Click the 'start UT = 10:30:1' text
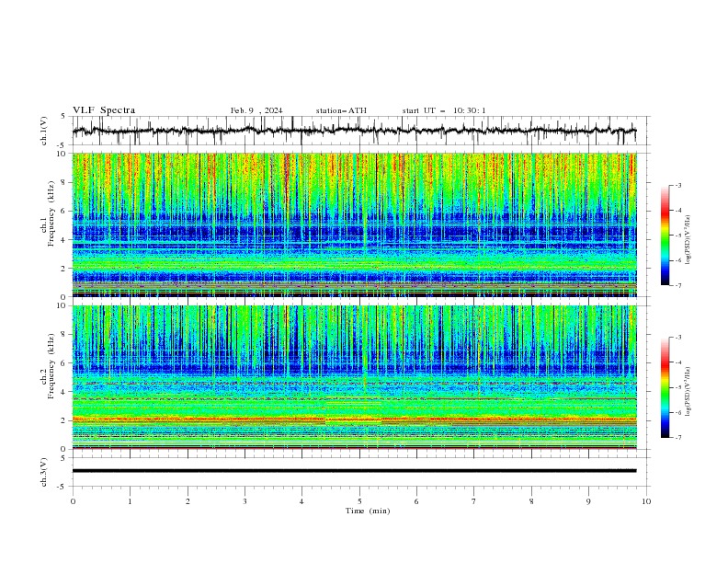 point(444,110)
